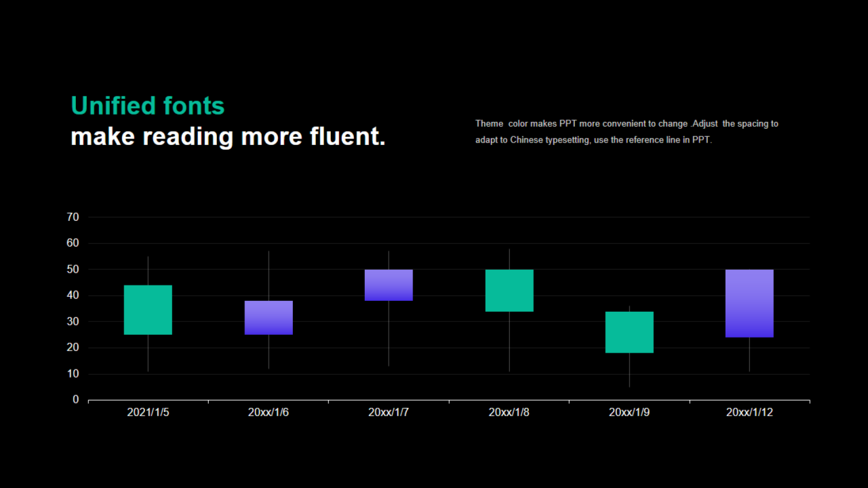
Task: Click the '30' value on vertical axis
Action: pyautogui.click(x=73, y=322)
